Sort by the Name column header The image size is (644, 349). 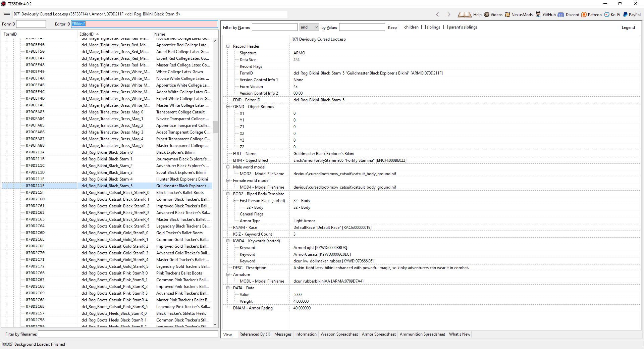click(182, 34)
